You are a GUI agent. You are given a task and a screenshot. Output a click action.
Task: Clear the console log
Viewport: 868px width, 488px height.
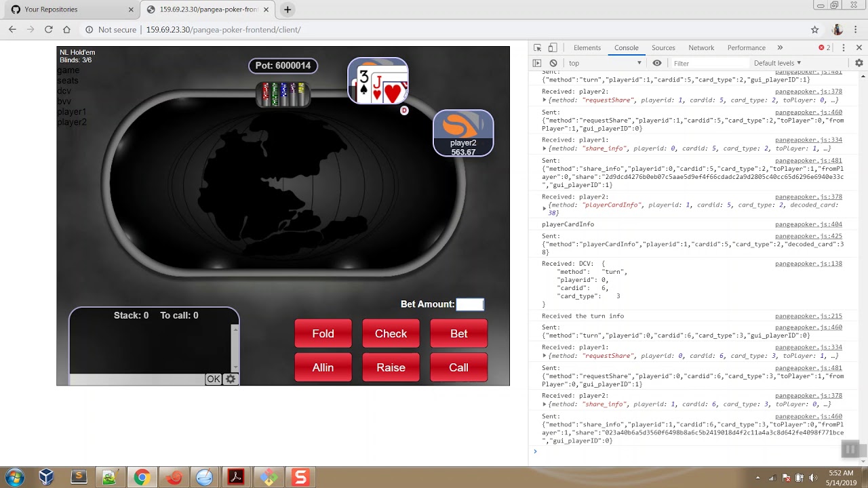click(553, 63)
